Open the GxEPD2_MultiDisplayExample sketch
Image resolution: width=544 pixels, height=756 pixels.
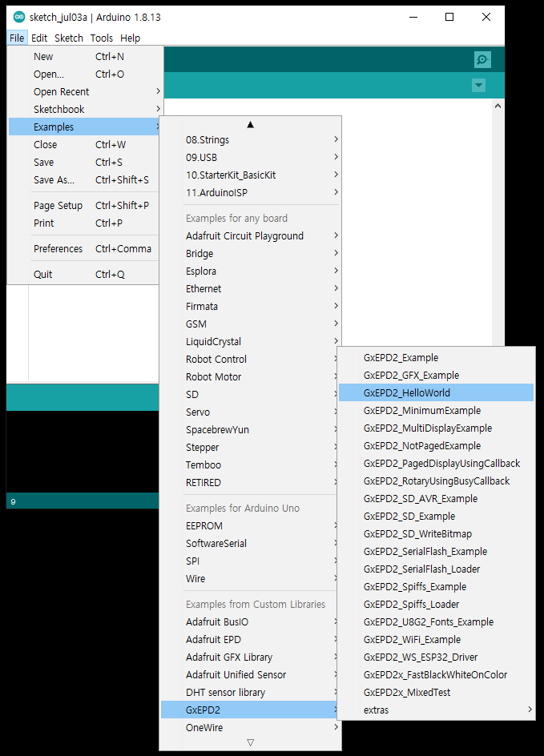437,428
